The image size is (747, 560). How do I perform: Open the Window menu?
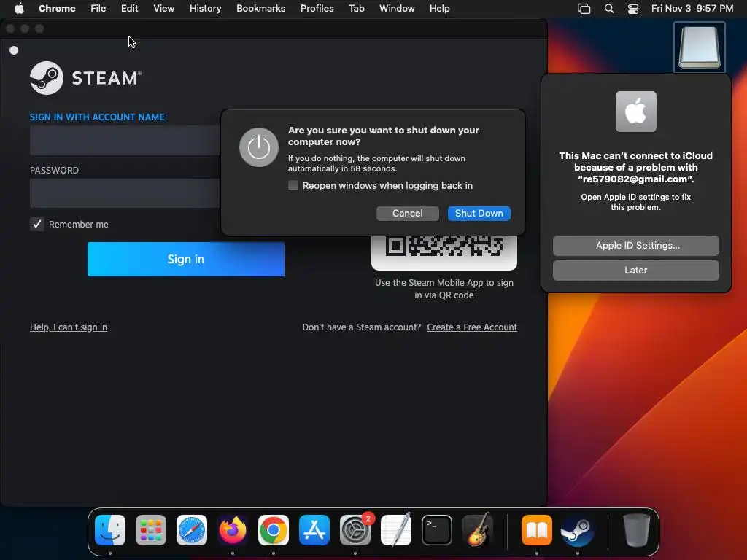(397, 9)
